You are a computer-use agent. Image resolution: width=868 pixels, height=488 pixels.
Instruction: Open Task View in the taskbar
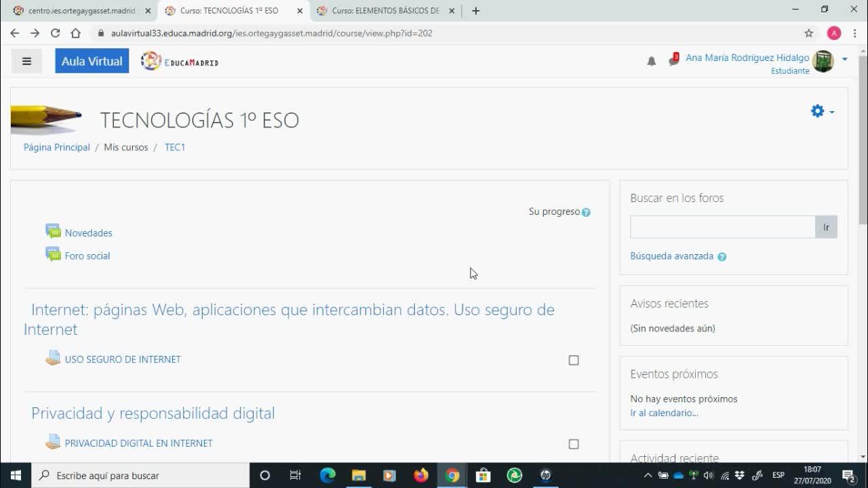pyautogui.click(x=295, y=475)
